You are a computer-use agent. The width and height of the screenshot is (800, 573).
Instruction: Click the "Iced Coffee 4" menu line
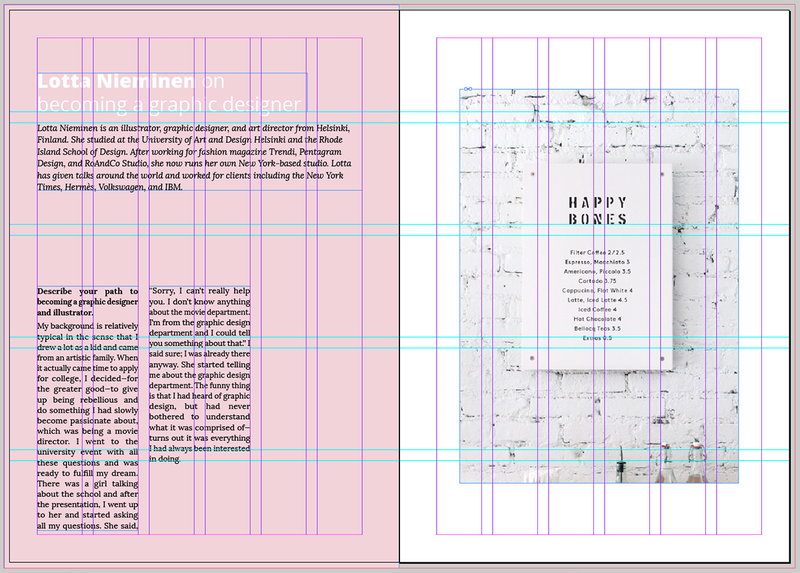(x=599, y=309)
